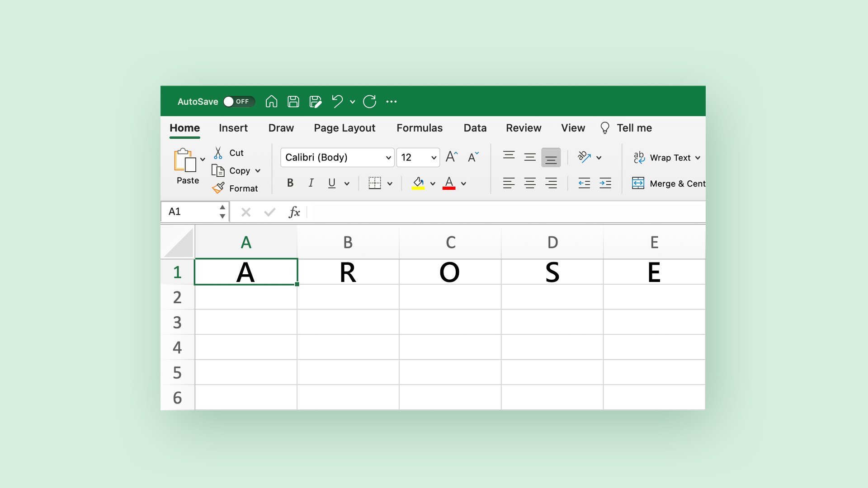Click the Tell me search box
Viewport: 868px width, 488px height.
(626, 128)
